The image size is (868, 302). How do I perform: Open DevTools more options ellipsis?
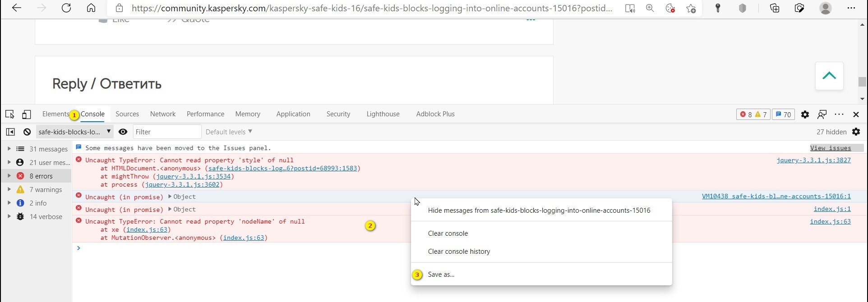tap(839, 114)
